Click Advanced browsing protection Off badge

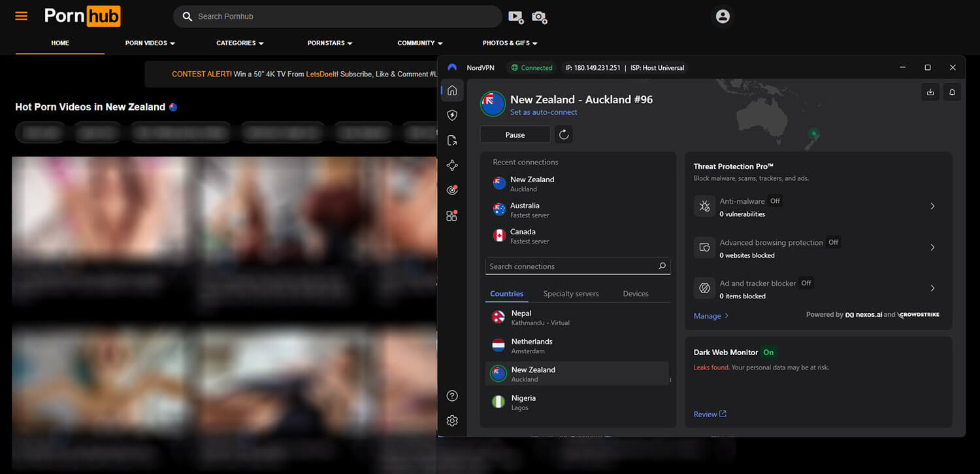point(833,242)
